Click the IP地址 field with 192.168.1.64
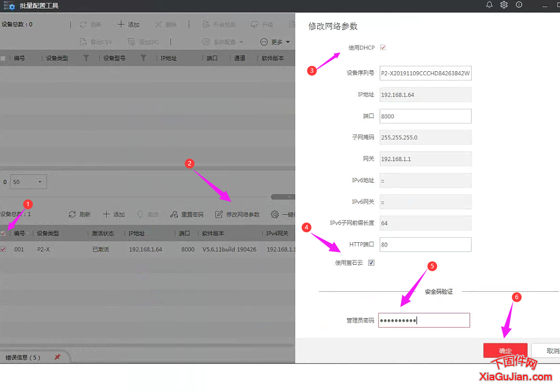Image resolution: width=560 pixels, height=392 pixels. click(425, 95)
